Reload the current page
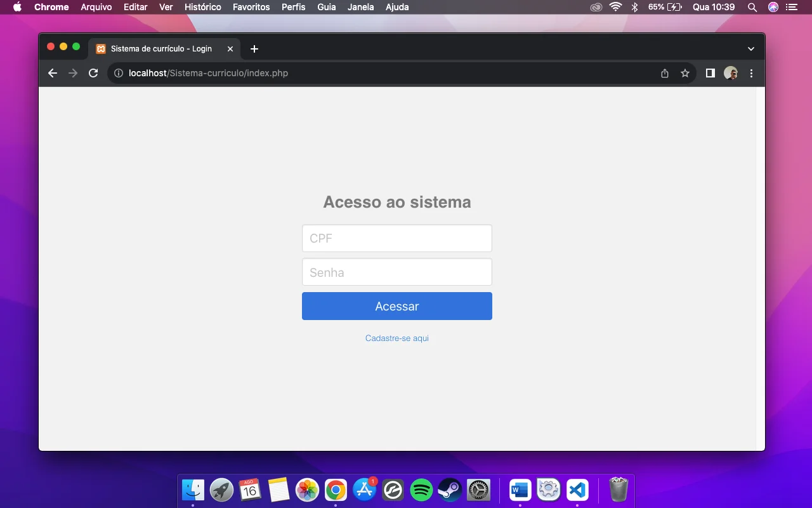This screenshot has width=812, height=508. point(93,73)
